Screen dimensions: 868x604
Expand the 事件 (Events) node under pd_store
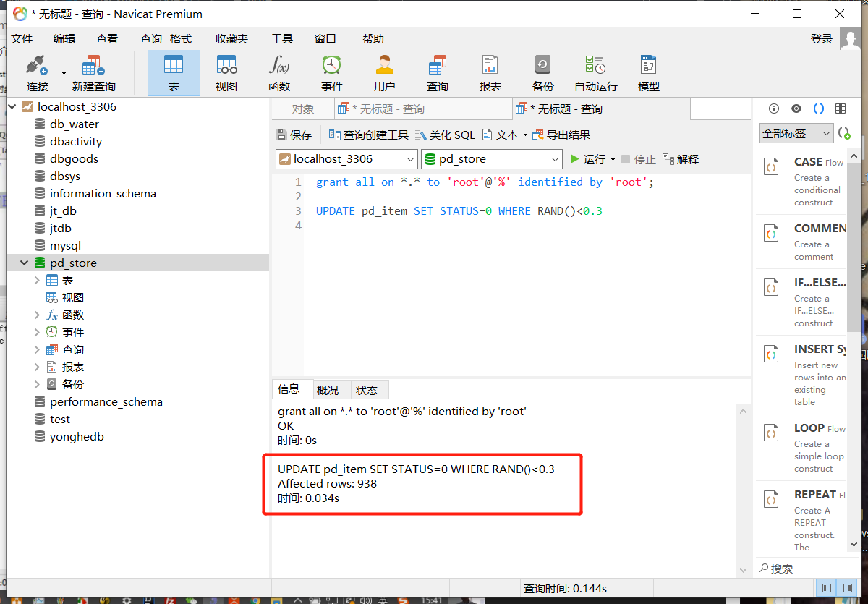(x=37, y=333)
